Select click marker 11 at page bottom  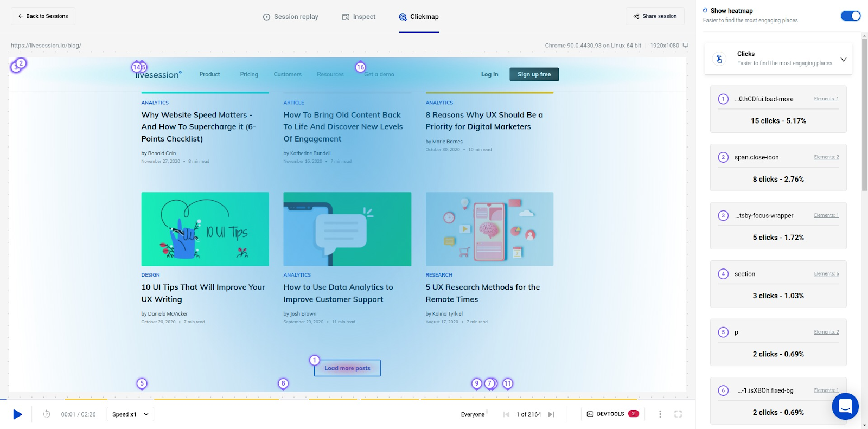(508, 383)
